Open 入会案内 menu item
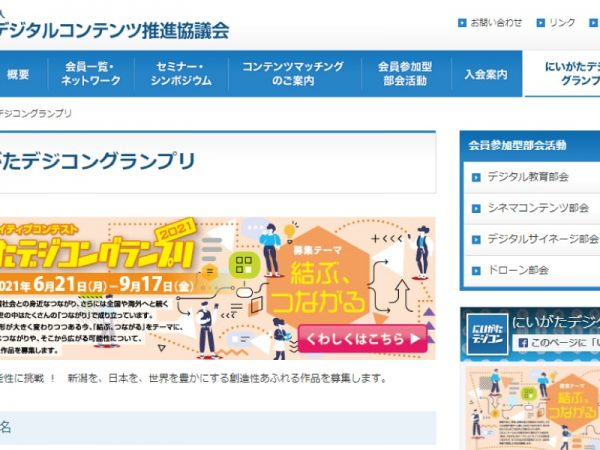The image size is (600, 450). point(486,74)
